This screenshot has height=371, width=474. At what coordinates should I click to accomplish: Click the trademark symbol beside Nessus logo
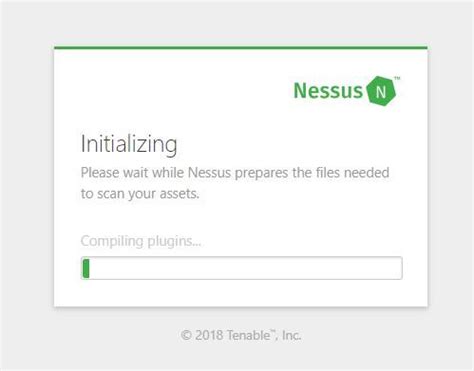(397, 79)
